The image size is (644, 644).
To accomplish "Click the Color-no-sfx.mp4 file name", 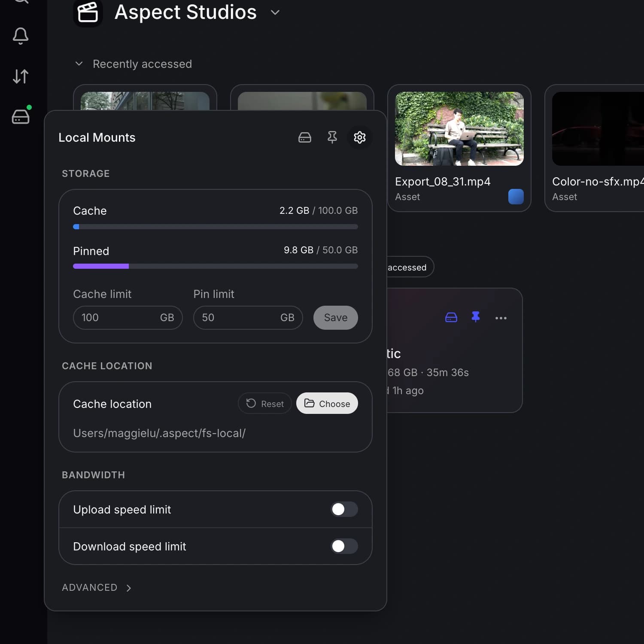I will point(598,182).
